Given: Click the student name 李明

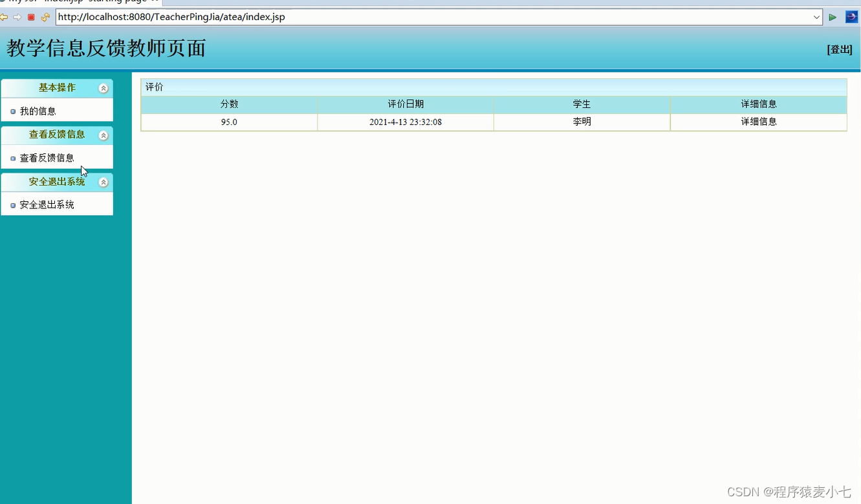Looking at the screenshot, I should (x=582, y=122).
